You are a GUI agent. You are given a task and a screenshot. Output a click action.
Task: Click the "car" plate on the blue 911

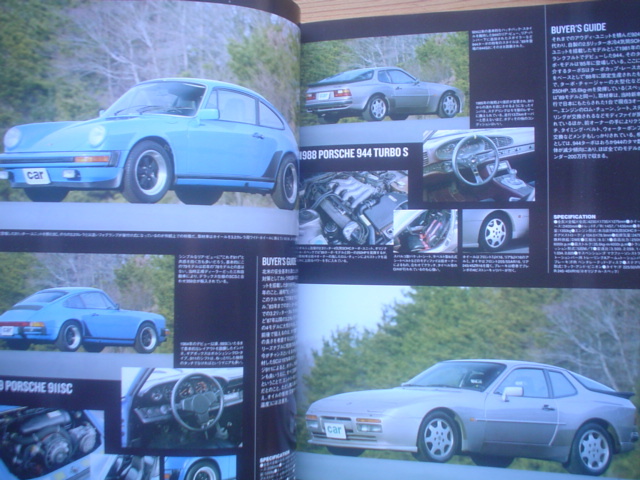click(36, 176)
